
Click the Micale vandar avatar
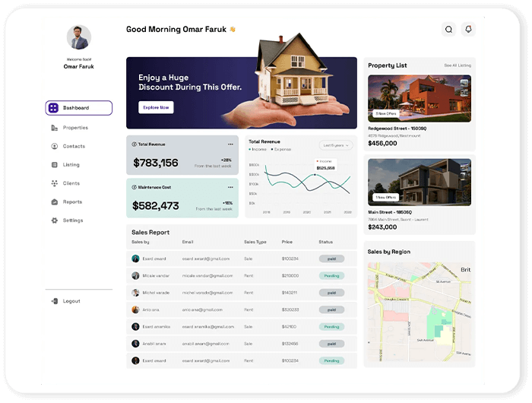[x=135, y=276]
